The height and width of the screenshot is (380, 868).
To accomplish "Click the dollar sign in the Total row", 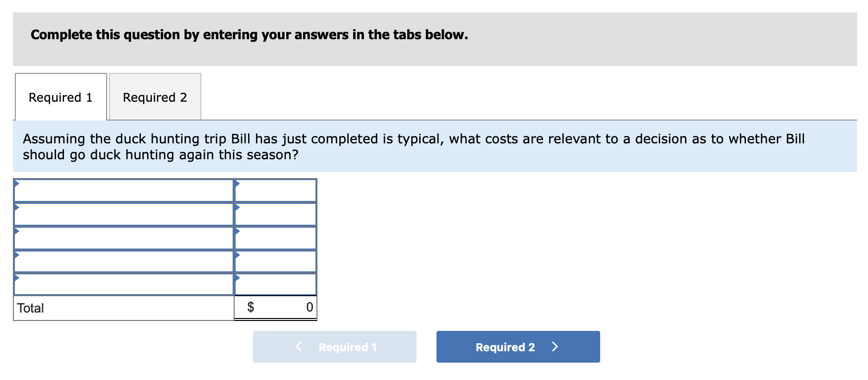I will click(x=251, y=307).
